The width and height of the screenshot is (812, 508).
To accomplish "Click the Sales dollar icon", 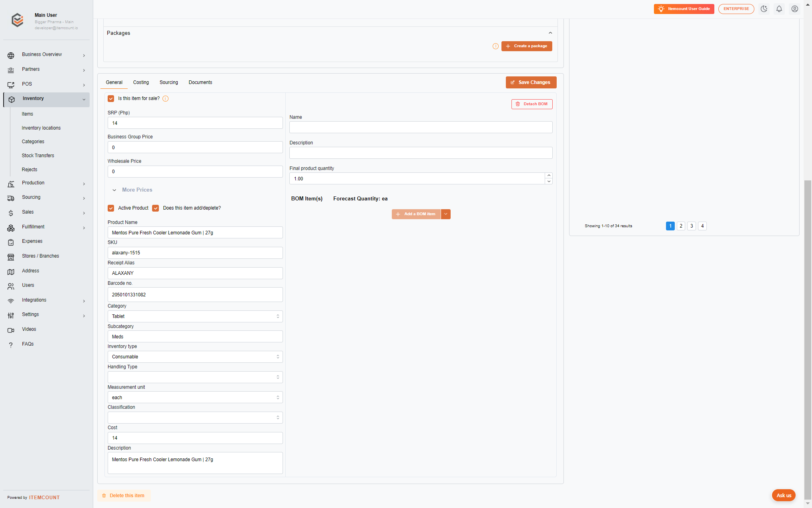I will 11,213.
